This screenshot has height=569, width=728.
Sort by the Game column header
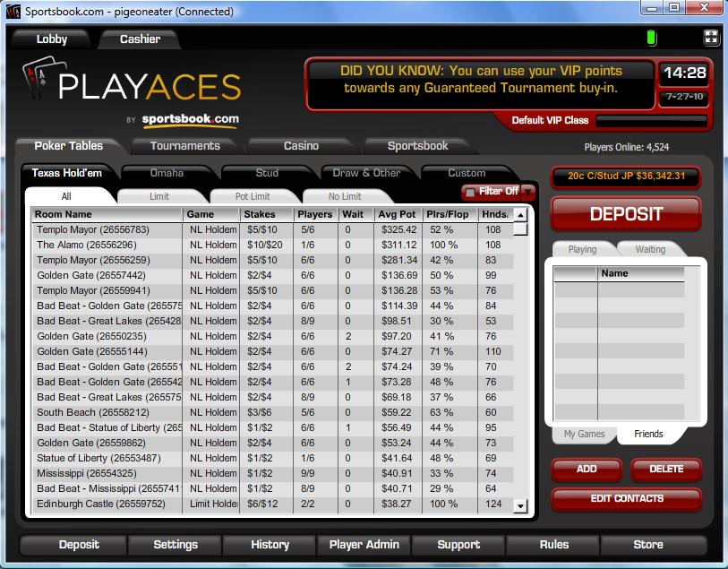[x=210, y=214]
